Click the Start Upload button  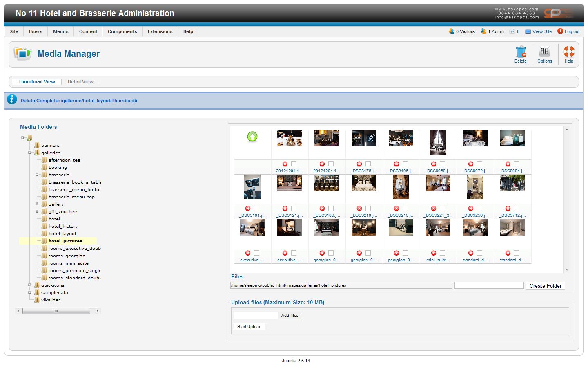pos(249,327)
